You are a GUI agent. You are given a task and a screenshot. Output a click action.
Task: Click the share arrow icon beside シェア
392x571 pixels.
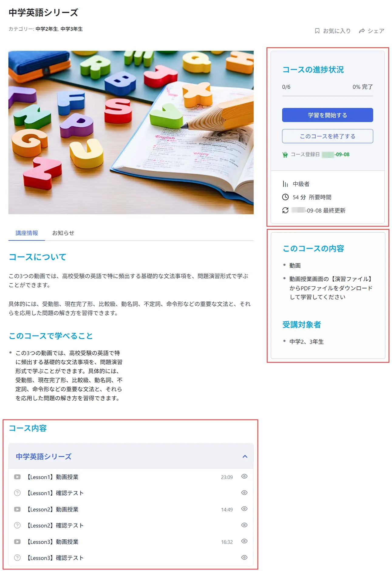(362, 31)
